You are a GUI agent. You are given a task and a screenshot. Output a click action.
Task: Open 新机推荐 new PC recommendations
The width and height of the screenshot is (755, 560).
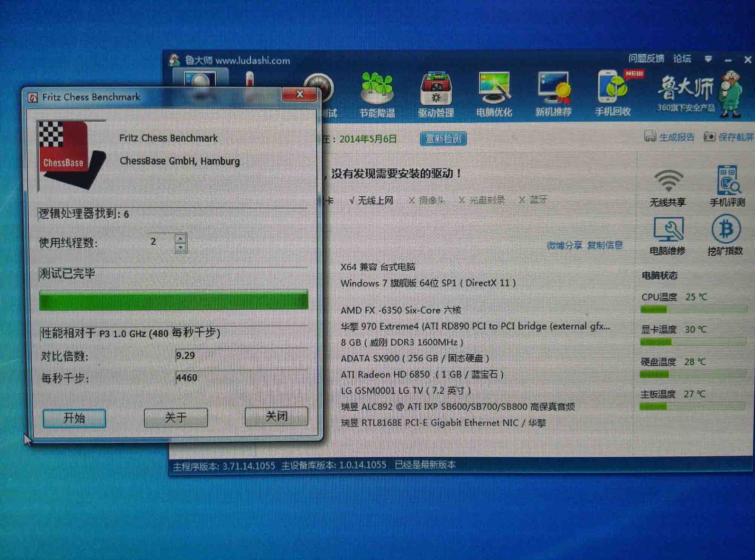click(x=553, y=94)
